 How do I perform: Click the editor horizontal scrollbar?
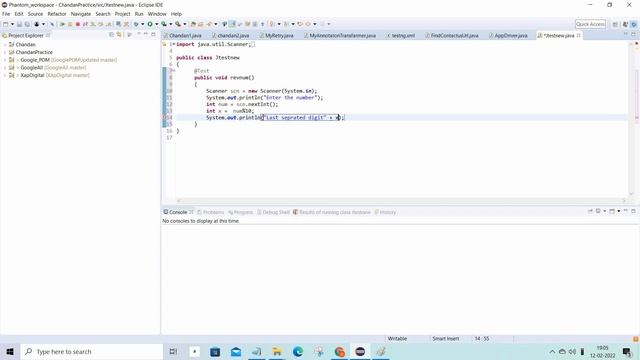tap(400, 200)
